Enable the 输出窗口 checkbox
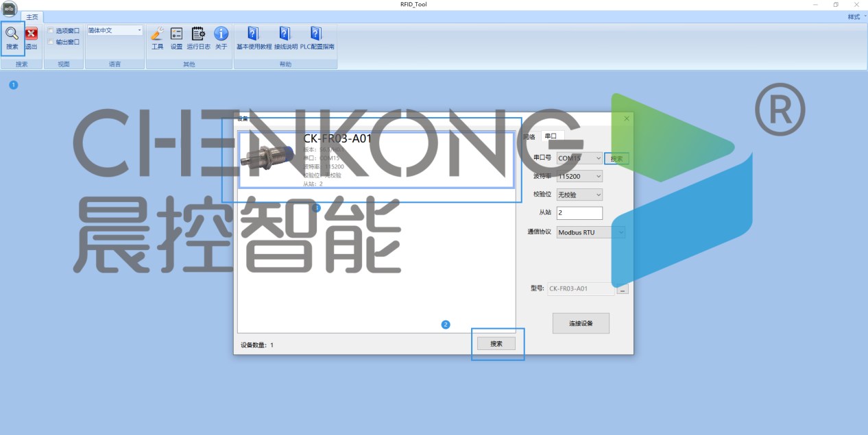868x435 pixels. [51, 42]
